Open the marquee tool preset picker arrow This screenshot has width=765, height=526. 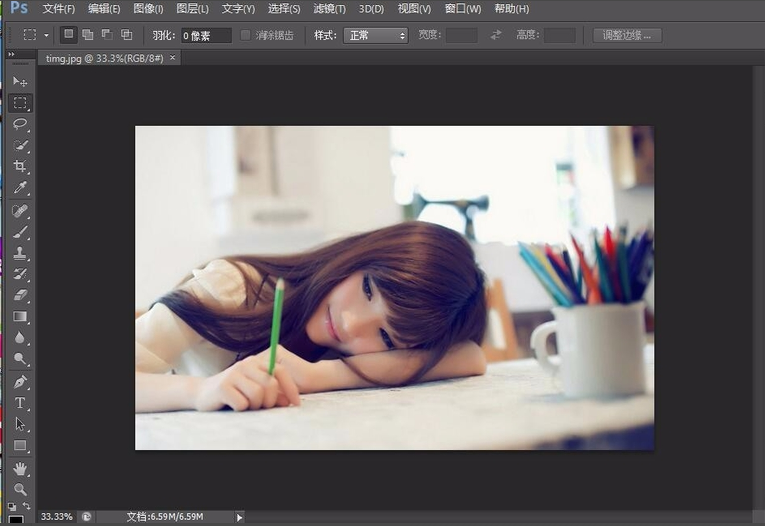46,35
